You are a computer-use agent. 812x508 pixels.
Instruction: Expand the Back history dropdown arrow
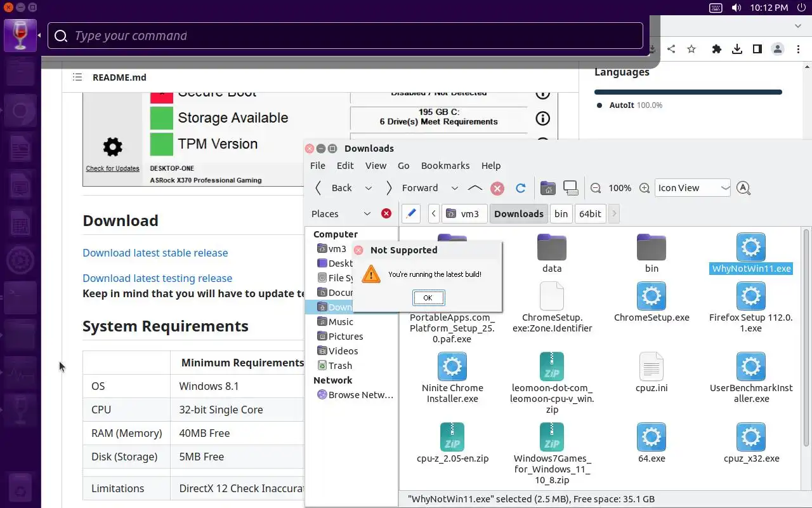[368, 188]
